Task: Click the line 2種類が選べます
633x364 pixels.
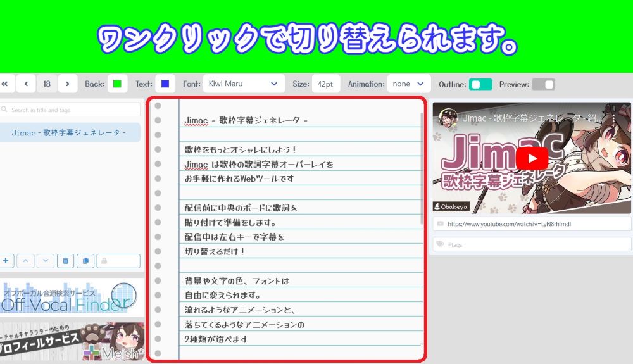Action: tap(216, 339)
